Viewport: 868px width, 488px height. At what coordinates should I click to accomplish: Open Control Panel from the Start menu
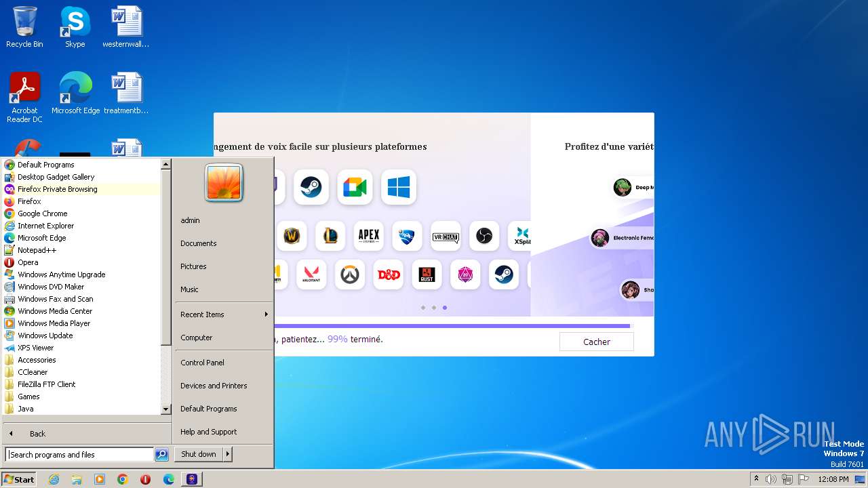pos(224,363)
